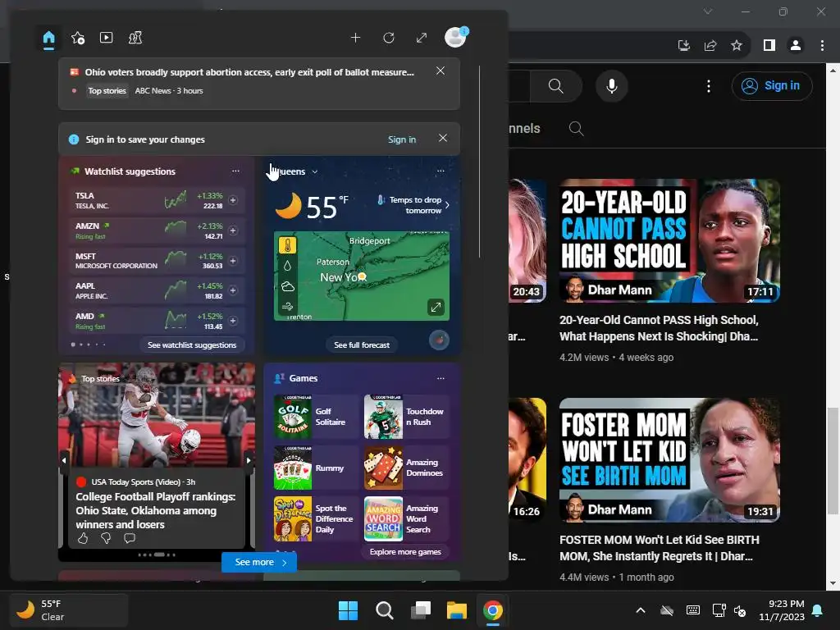Image resolution: width=840 pixels, height=630 pixels.
Task: Launch Amazing Dominoes game
Action: point(406,468)
